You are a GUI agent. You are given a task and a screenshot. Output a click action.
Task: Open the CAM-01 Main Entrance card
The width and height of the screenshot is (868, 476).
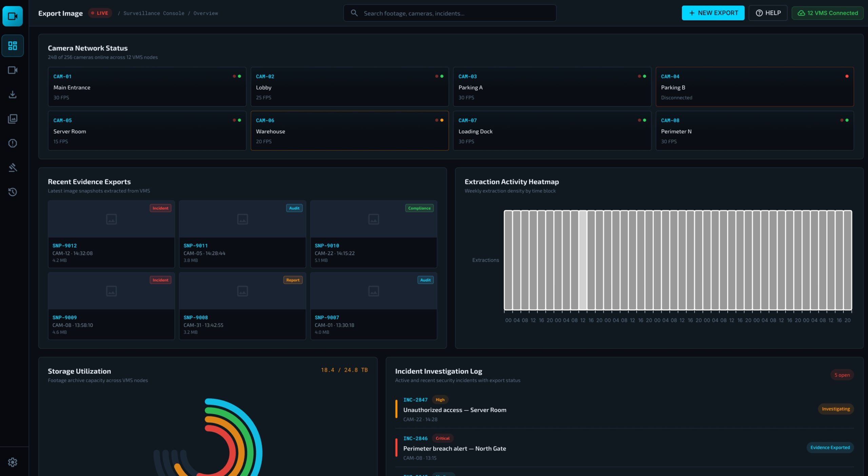147,87
